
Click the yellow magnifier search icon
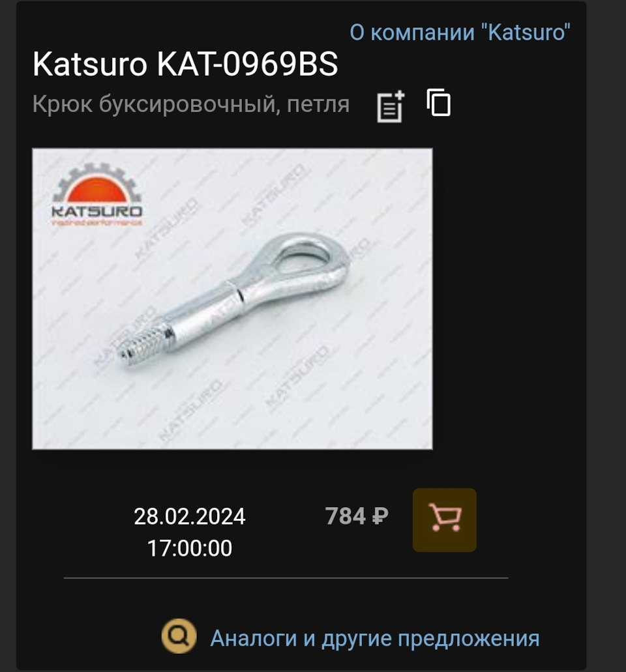pyautogui.click(x=179, y=636)
